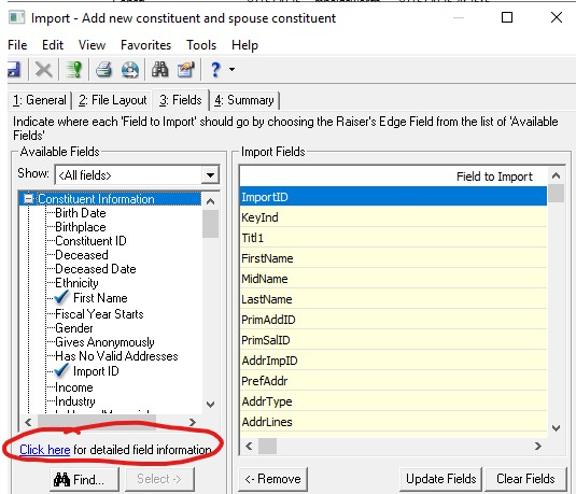Click the Clear Fields button
Image resolution: width=576 pixels, height=494 pixels.
point(526,479)
